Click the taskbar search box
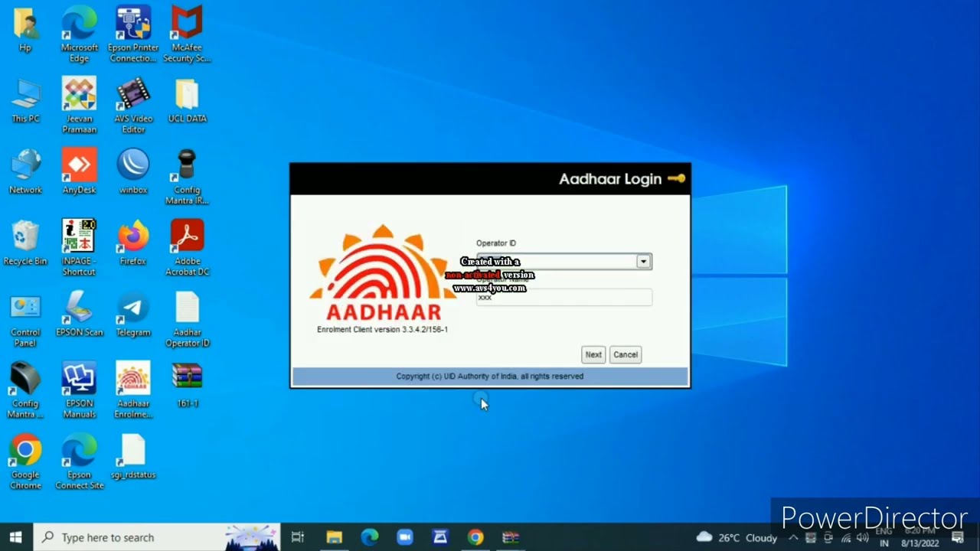Screen dimensions: 980x551 157,537
